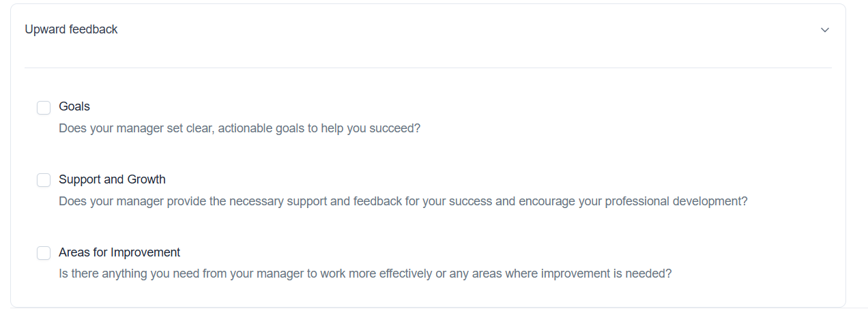Viewport: 868px width, 324px height.
Task: Click the Areas for Improvement label
Action: pyautogui.click(x=119, y=252)
